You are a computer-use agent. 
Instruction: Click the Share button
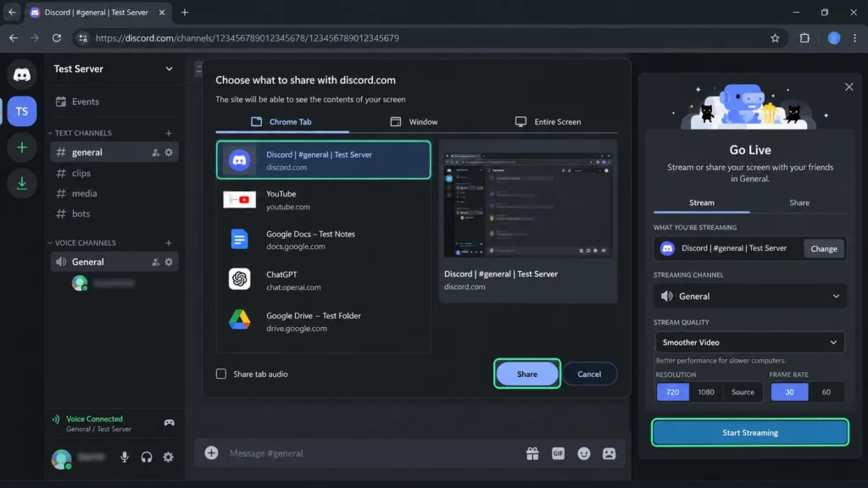tap(527, 374)
